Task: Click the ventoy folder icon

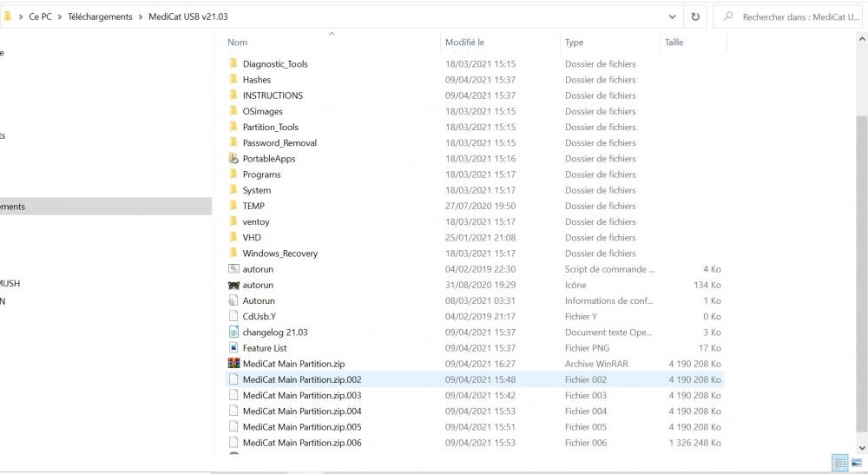Action: tap(233, 222)
